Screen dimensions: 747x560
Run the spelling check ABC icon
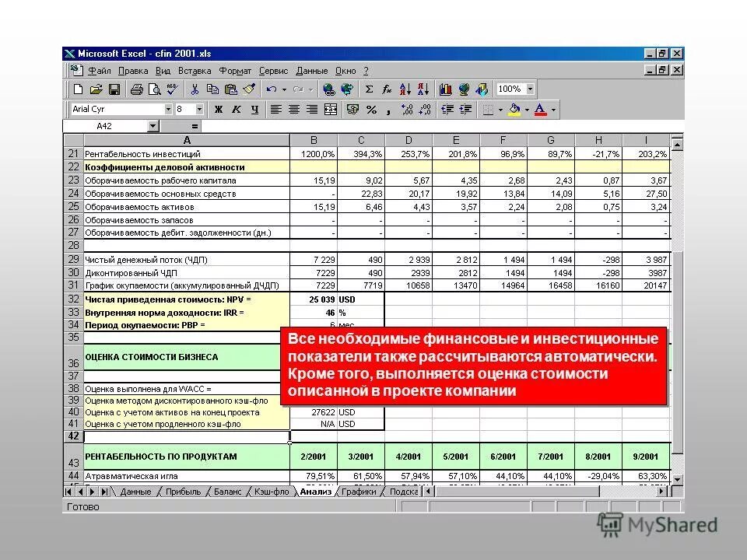pos(172,89)
